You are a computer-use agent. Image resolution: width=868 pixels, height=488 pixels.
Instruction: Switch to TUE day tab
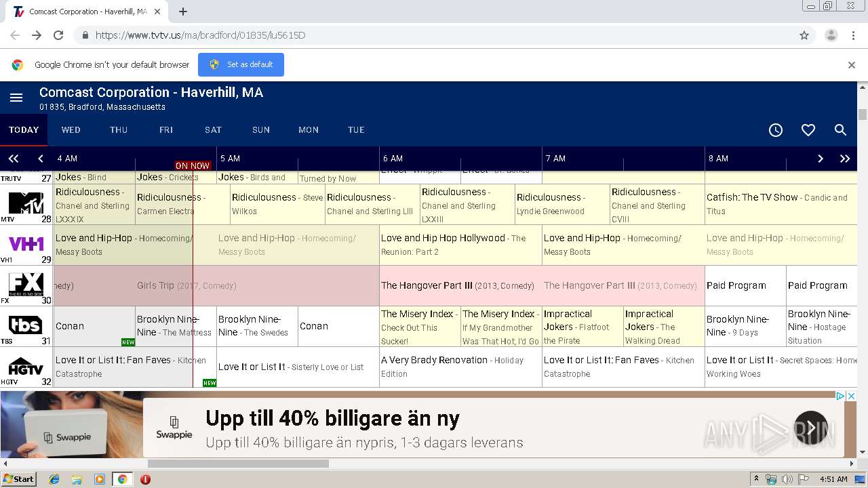pos(356,129)
